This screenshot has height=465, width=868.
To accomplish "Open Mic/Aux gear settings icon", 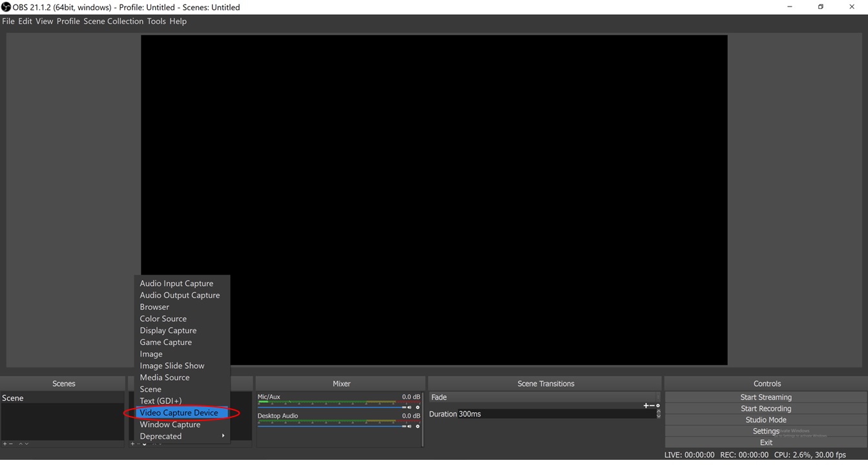I will click(x=418, y=408).
